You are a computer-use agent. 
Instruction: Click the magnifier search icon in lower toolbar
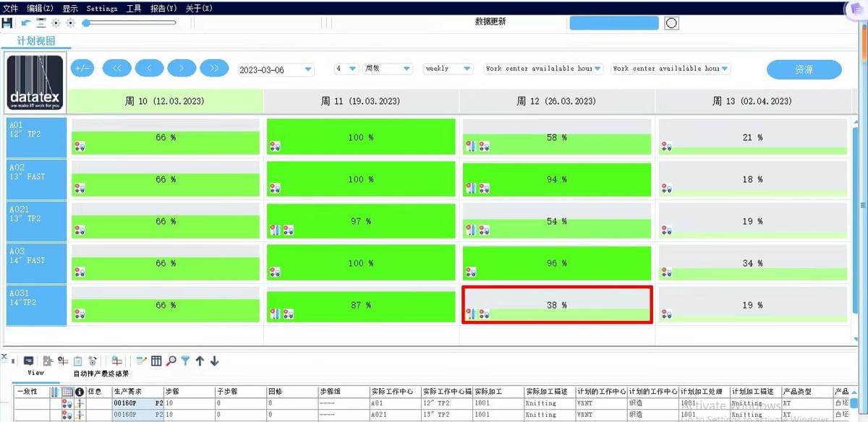point(171,361)
